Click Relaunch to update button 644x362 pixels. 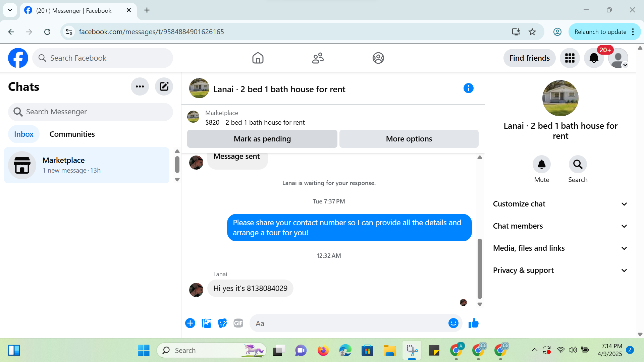tap(600, 32)
